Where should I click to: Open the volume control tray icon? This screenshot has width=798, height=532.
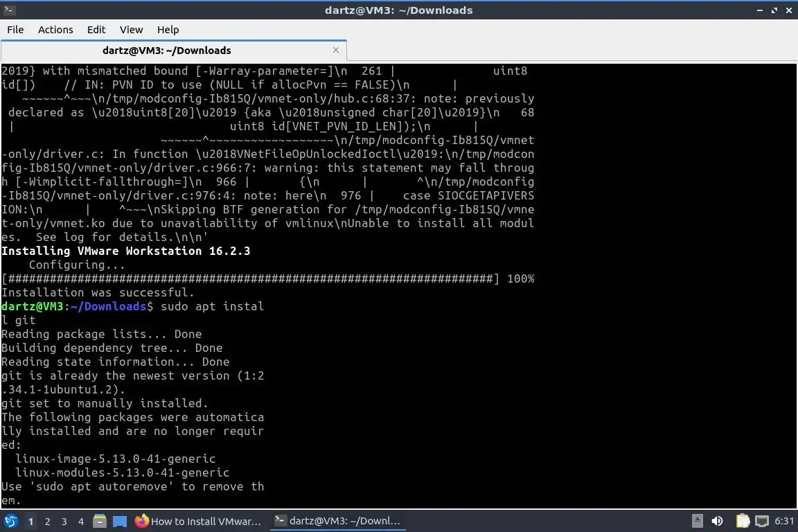(717, 521)
